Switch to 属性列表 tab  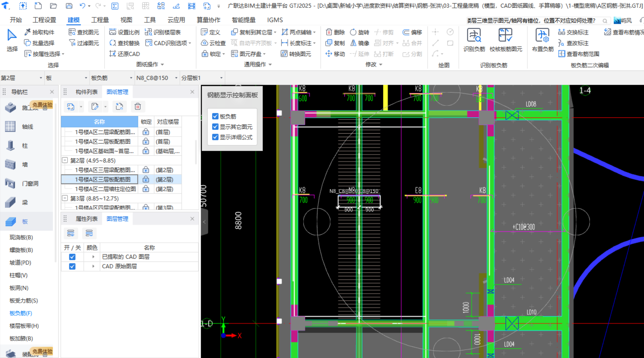[87, 219]
